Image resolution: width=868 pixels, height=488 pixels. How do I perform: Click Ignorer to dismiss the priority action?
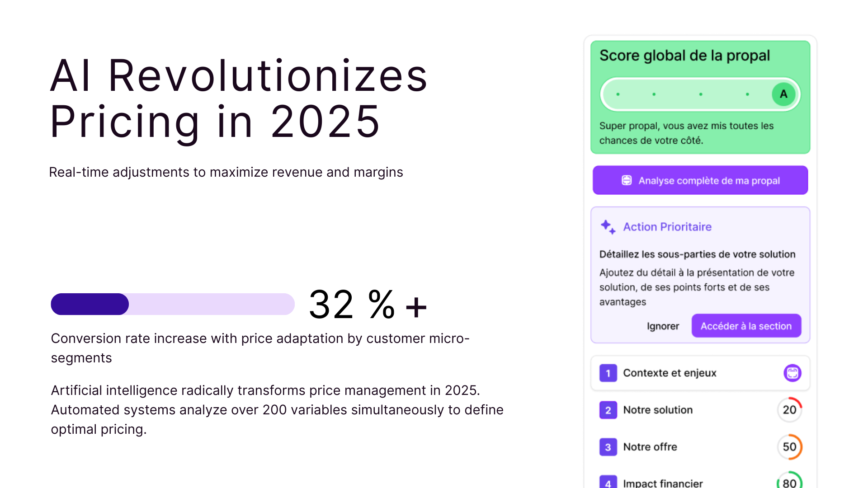[663, 326]
